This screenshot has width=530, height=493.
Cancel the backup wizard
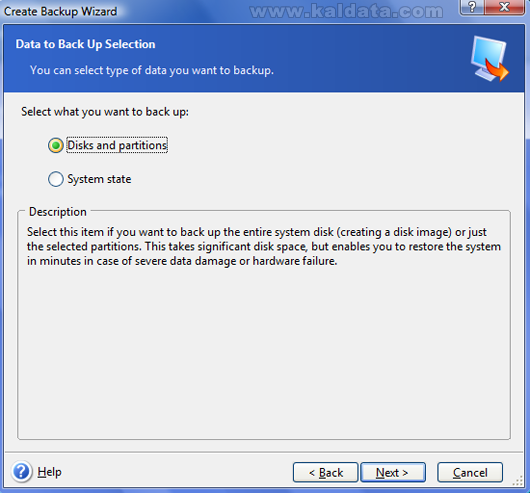(470, 472)
